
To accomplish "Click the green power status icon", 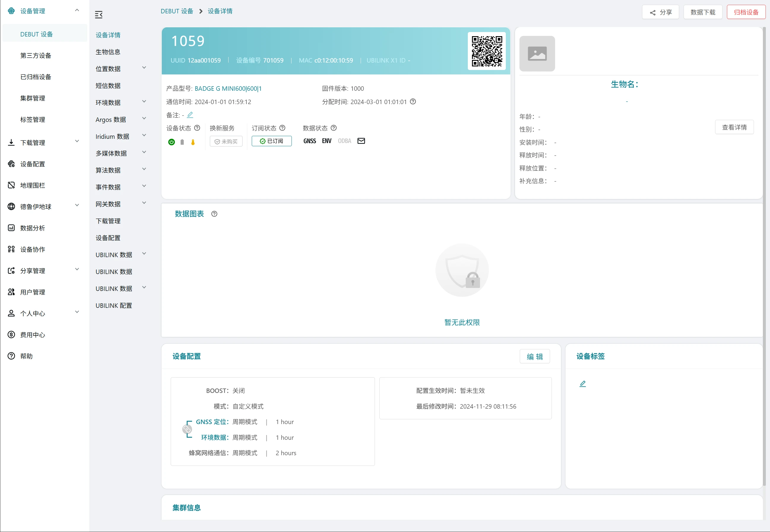I will 172,142.
